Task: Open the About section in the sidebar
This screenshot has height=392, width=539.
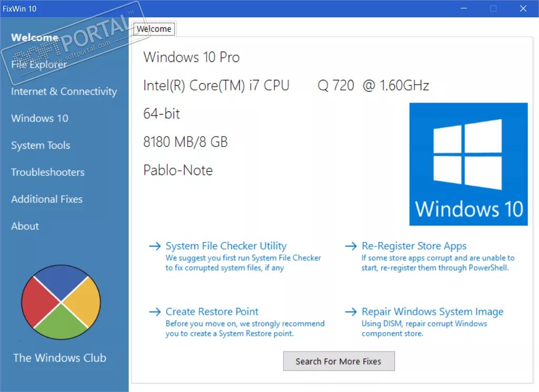Action: (25, 226)
